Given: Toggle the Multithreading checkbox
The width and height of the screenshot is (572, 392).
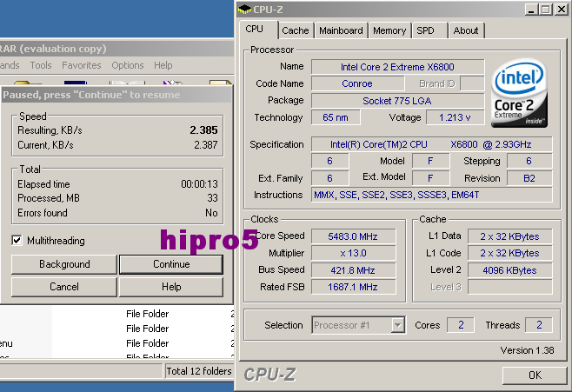Looking at the screenshot, I should pos(17,240).
